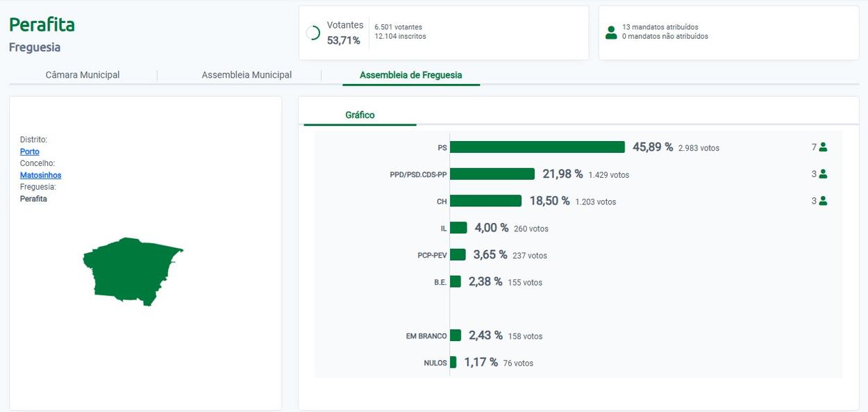Select the Gráfico tab
Screen dimensions: 868x412
click(360, 115)
